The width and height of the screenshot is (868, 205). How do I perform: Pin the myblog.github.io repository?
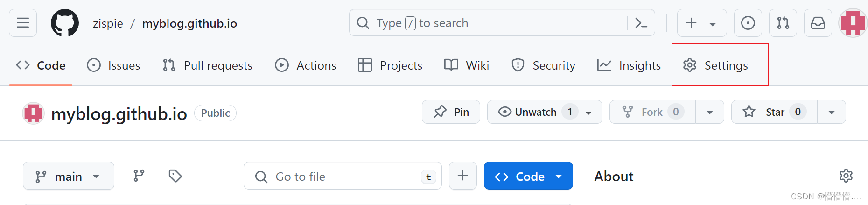(x=451, y=112)
